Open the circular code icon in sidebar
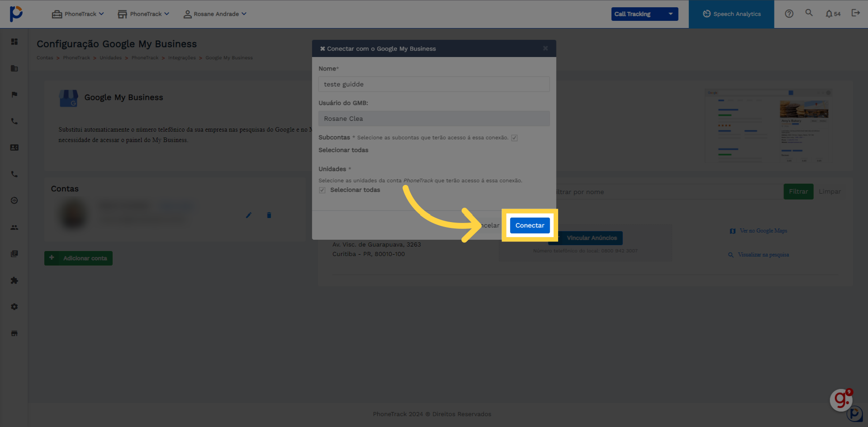 (14, 200)
